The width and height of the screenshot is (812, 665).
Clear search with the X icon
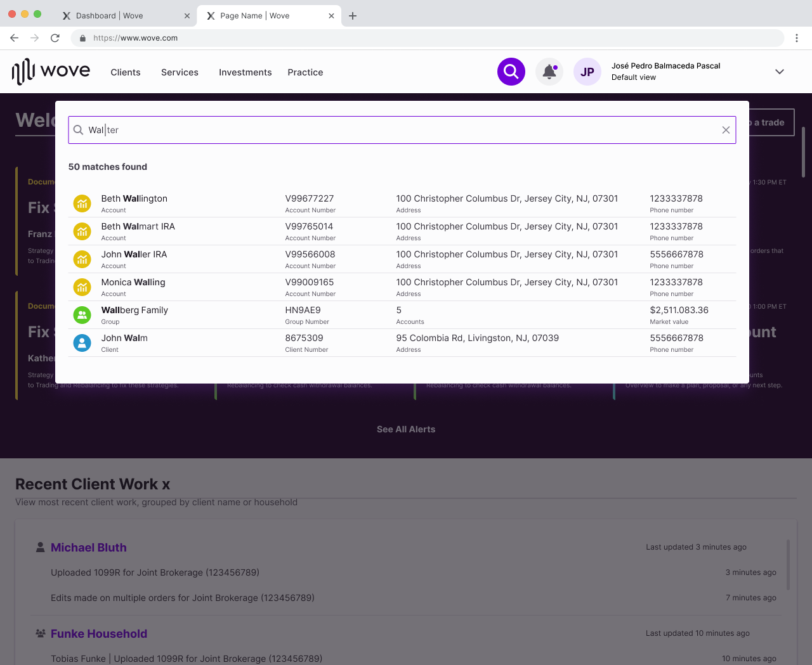pyautogui.click(x=726, y=130)
